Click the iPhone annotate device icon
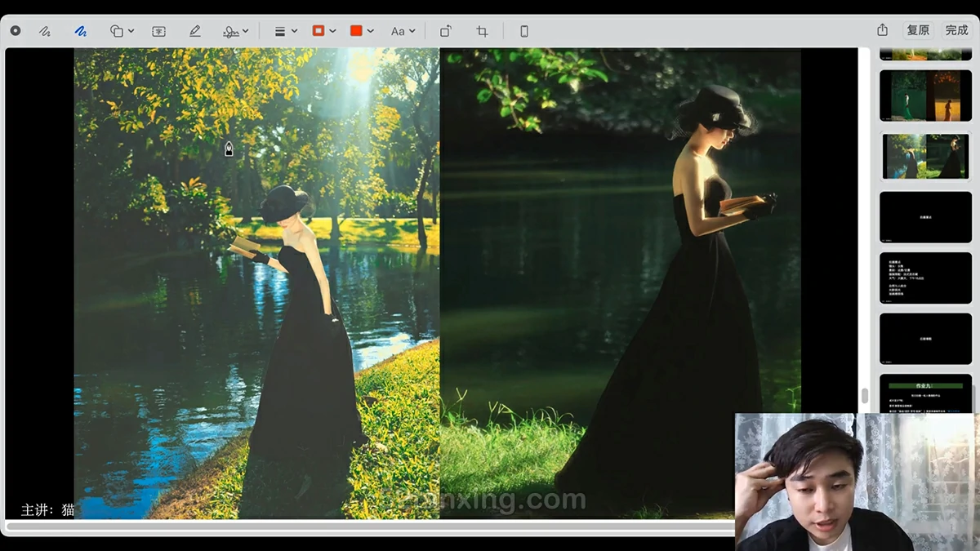 tap(524, 31)
